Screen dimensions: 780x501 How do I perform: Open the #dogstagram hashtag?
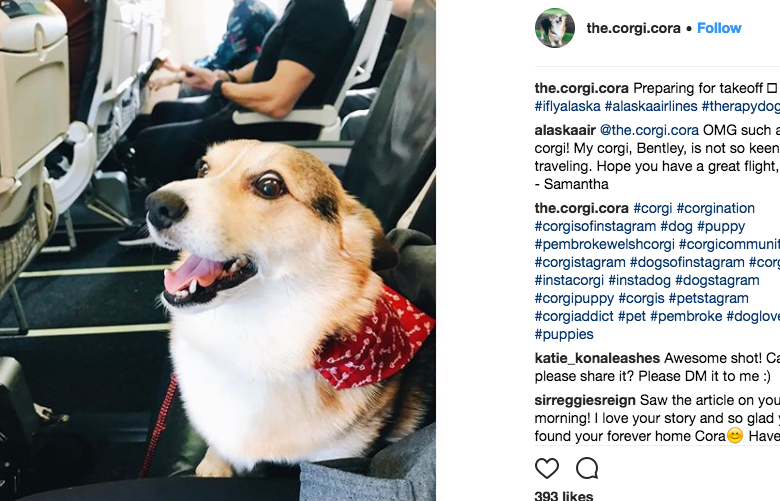click(717, 281)
